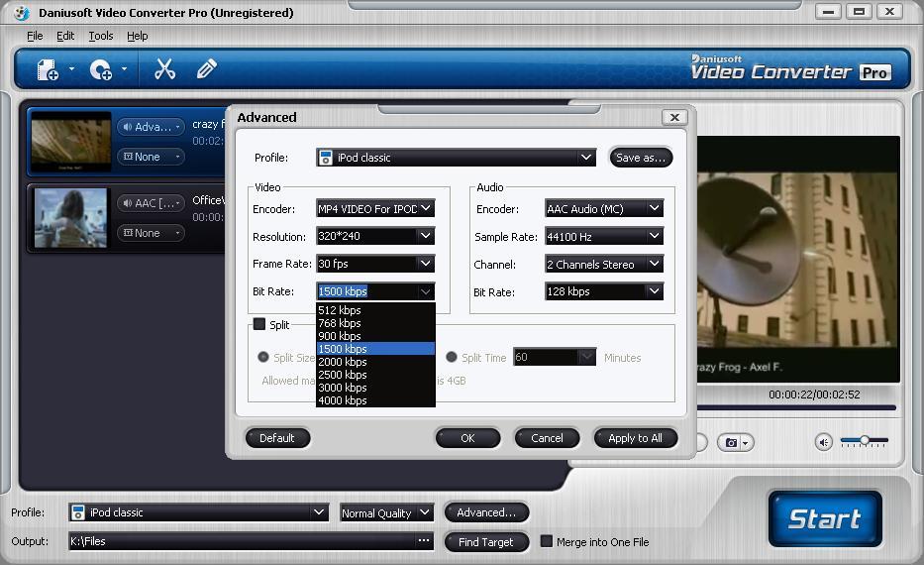Screen dimensions: 924x565
Task: Select the scissors Trim tool
Action: tap(165, 69)
